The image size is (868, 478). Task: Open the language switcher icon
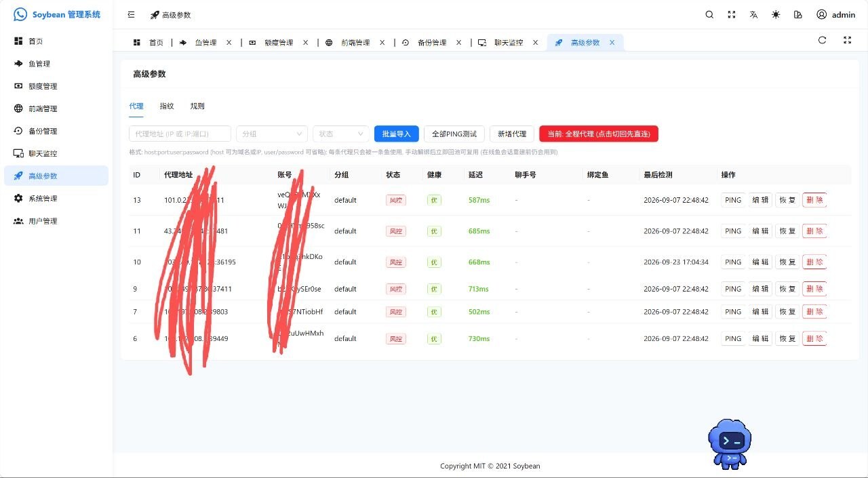click(753, 14)
